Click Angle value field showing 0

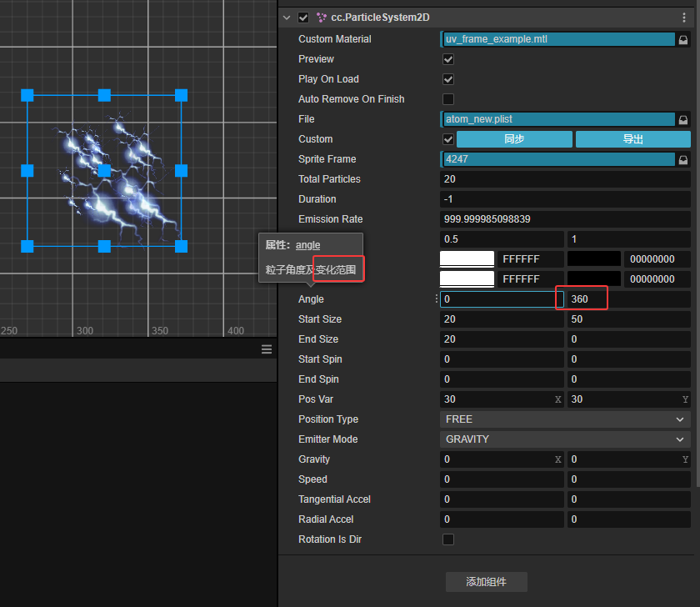[502, 299]
